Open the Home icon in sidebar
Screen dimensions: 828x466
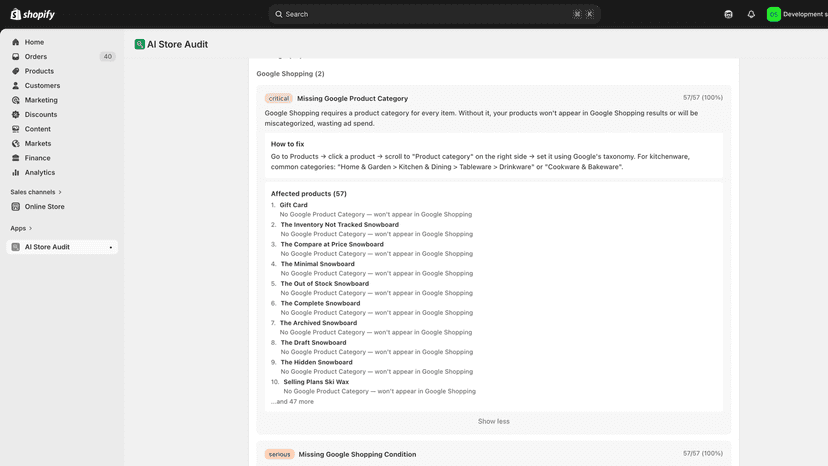coord(15,42)
